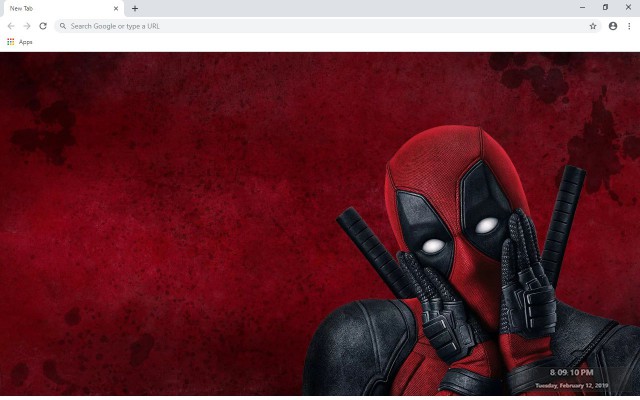Click the back navigation arrow
This screenshot has width=640, height=400.
11,26
